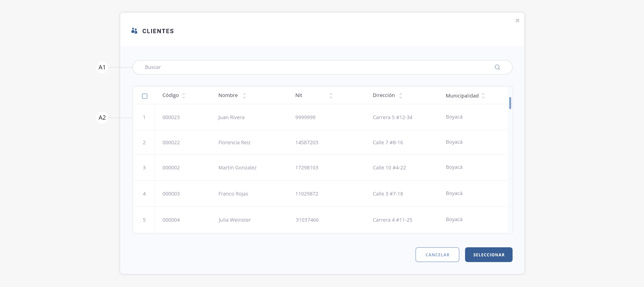
Task: Toggle the select-all checkbox in the header
Action: click(x=145, y=96)
